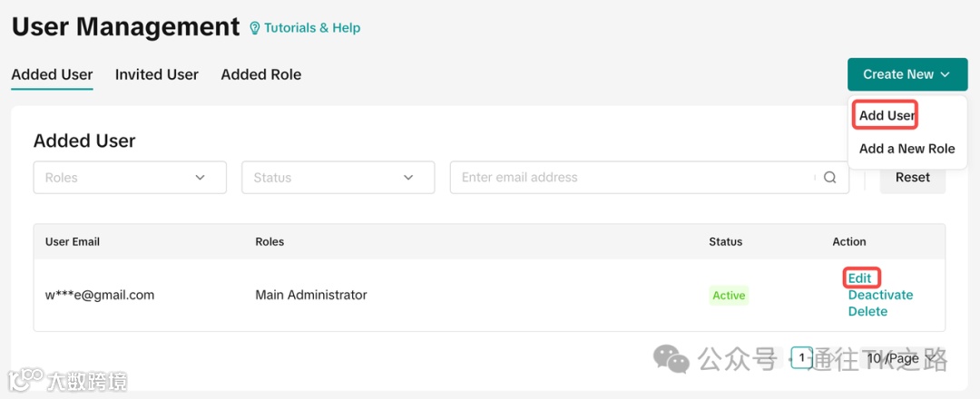Switch to the Invited User tab
Image resolution: width=980 pixels, height=399 pixels.
[156, 74]
